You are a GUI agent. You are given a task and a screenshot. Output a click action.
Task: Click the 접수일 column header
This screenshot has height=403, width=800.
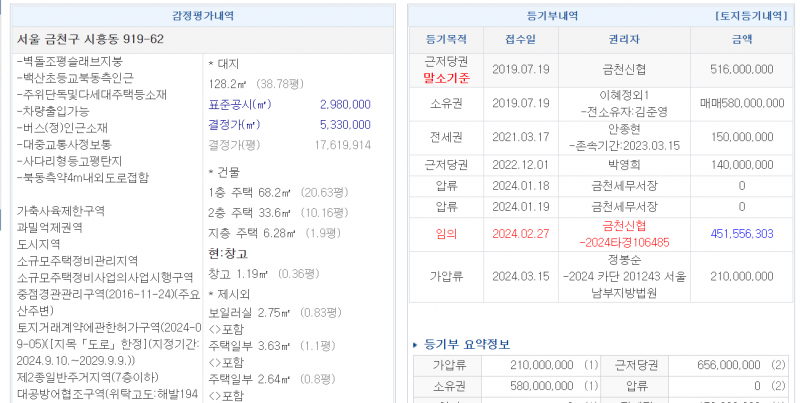pos(521,40)
